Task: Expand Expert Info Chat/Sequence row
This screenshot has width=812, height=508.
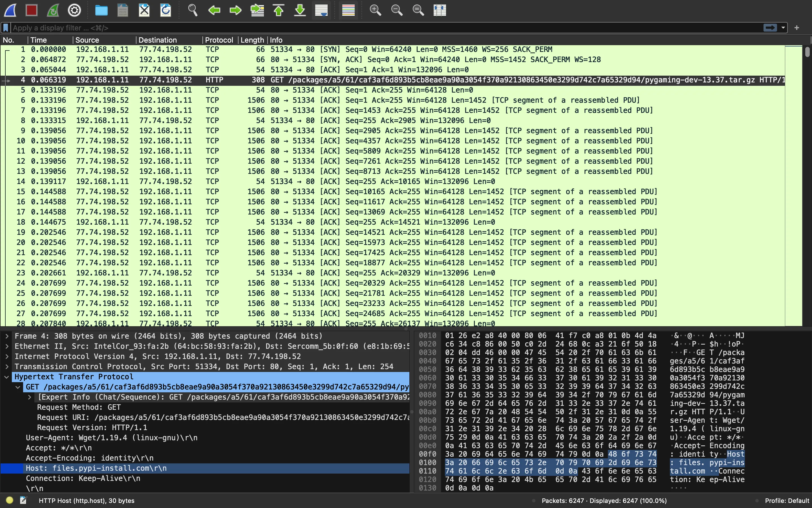Action: [x=30, y=397]
